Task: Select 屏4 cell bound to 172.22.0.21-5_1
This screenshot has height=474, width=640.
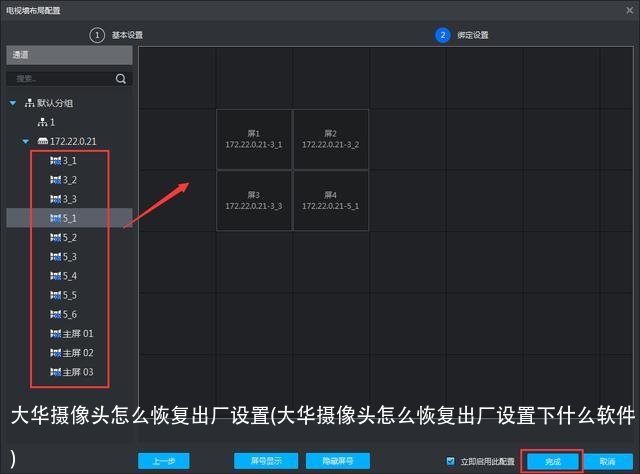Action: coord(331,201)
